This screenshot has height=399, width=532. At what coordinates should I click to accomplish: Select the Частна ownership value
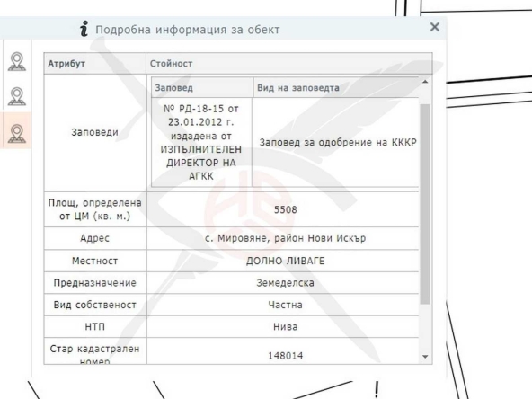click(286, 305)
